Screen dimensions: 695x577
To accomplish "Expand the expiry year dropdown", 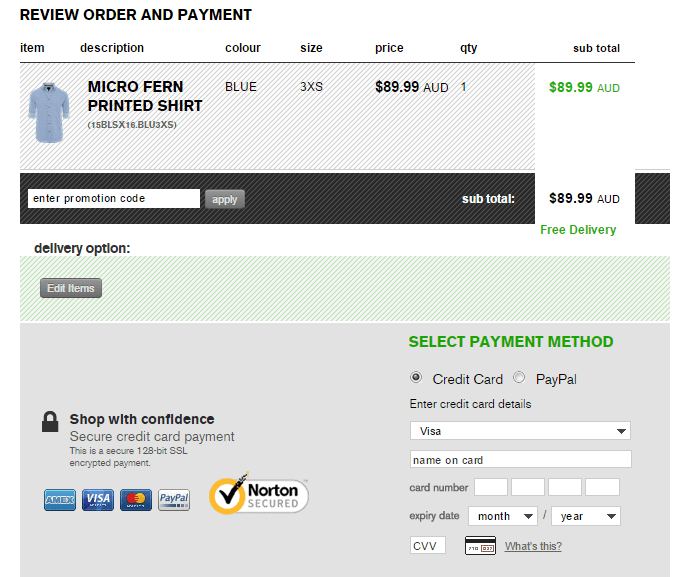I will click(585, 516).
